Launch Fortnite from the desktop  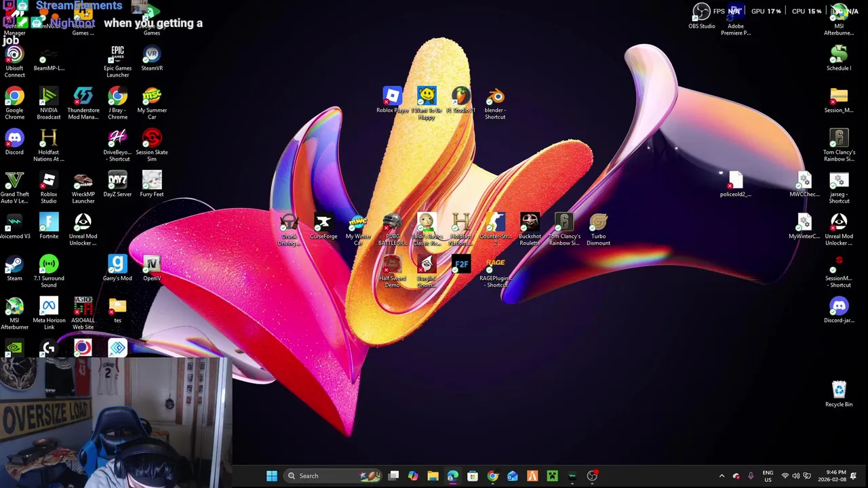pos(49,226)
